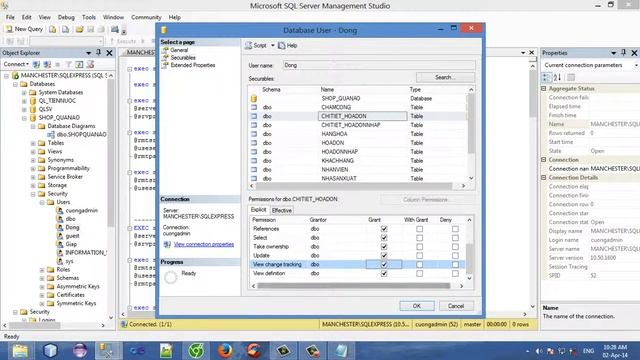Check With Grant for References
This screenshot has height=360, width=640.
point(420,229)
